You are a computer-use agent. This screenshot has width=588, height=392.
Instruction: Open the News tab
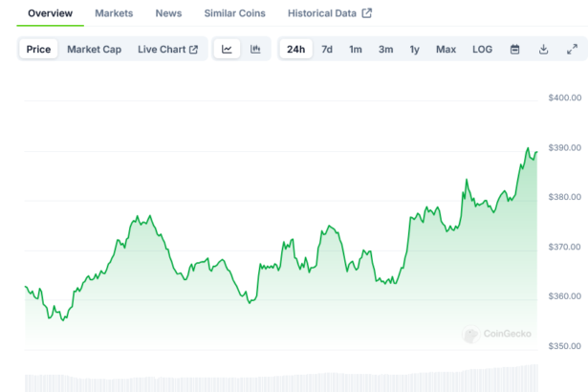[x=168, y=13]
